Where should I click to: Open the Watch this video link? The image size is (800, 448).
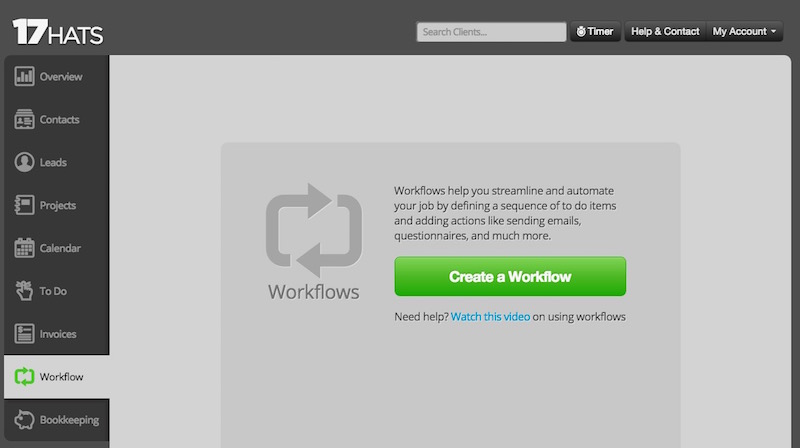(490, 317)
